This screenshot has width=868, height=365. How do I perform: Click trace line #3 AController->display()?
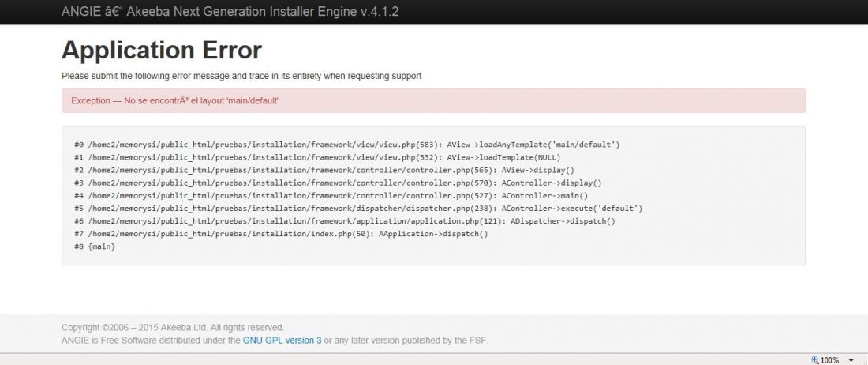pyautogui.click(x=338, y=182)
